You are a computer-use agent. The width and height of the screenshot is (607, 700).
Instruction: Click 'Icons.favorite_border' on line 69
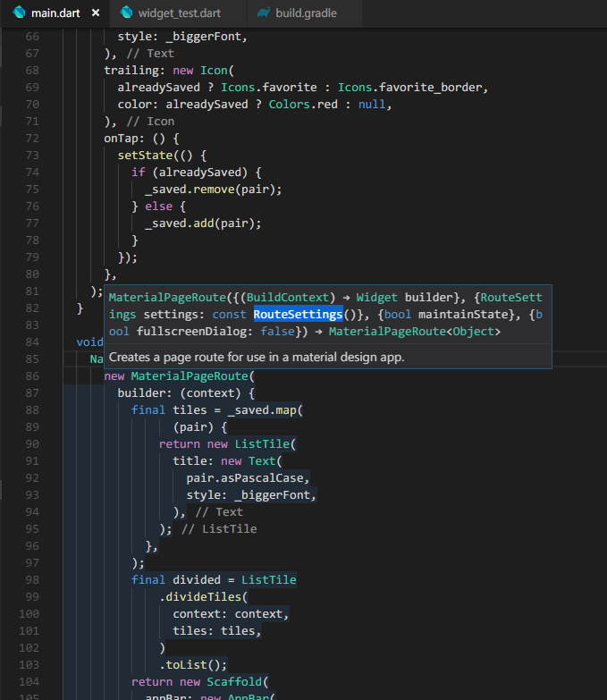tap(409, 88)
